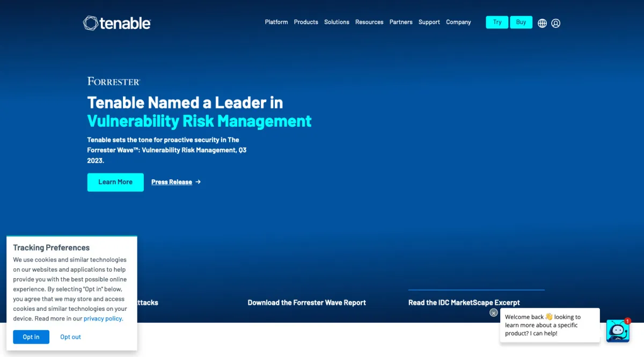644x357 pixels.
Task: Click Opt in for tracking
Action: tap(31, 337)
